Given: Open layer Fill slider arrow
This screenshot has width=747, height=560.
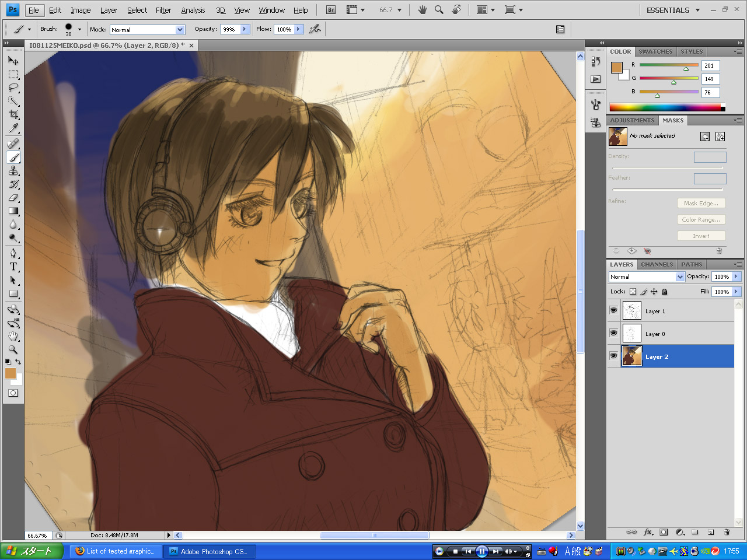Looking at the screenshot, I should [x=736, y=292].
